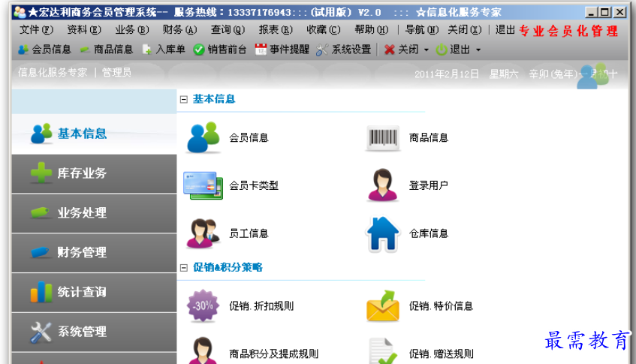The height and width of the screenshot is (364, 636).
Task: Open 促销.特价信息 envelope icon
Action: click(382, 305)
